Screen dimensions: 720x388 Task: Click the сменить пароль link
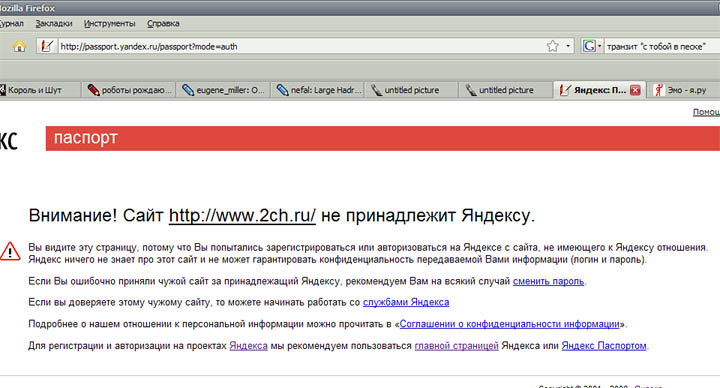548,281
